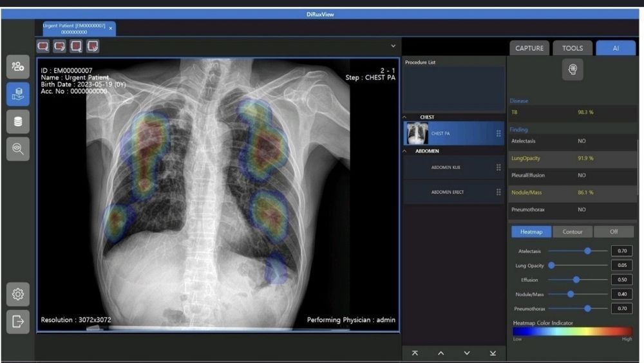Viewport: 644px width, 363px height.
Task: Move to next procedure arrow
Action: click(467, 353)
